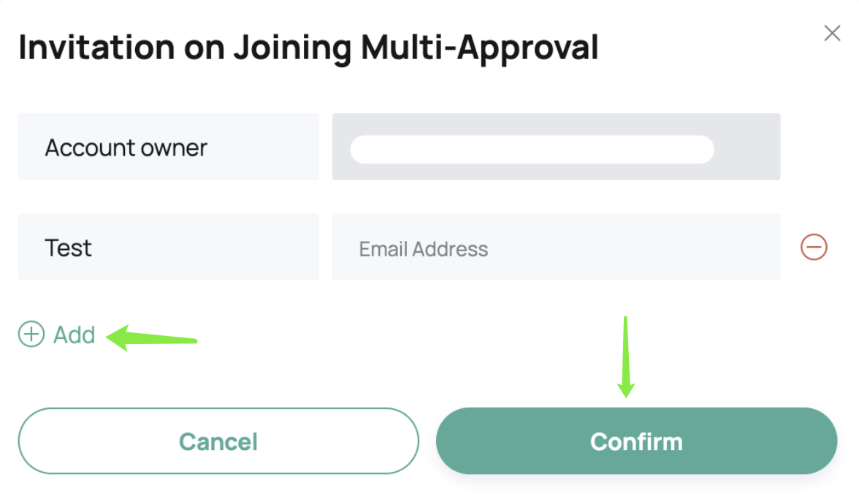Viewport: 859px width, 504px height.
Task: Click the Add text link
Action: click(x=74, y=335)
